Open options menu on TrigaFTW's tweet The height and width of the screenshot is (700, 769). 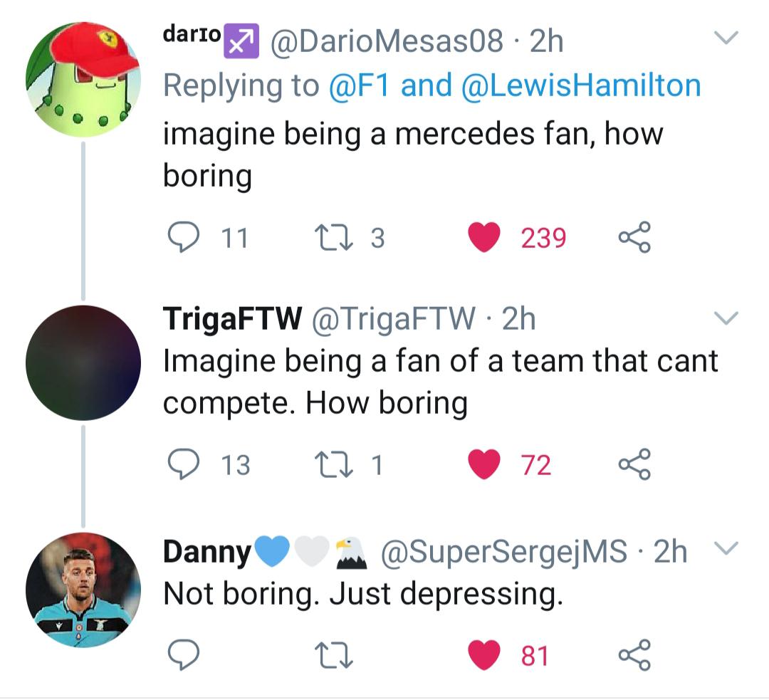pos(727,320)
